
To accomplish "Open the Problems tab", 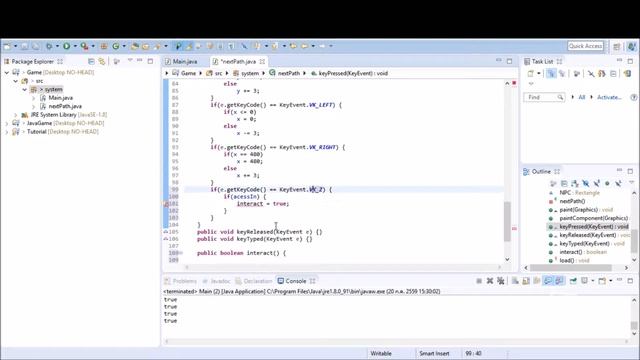I will coord(181,281).
